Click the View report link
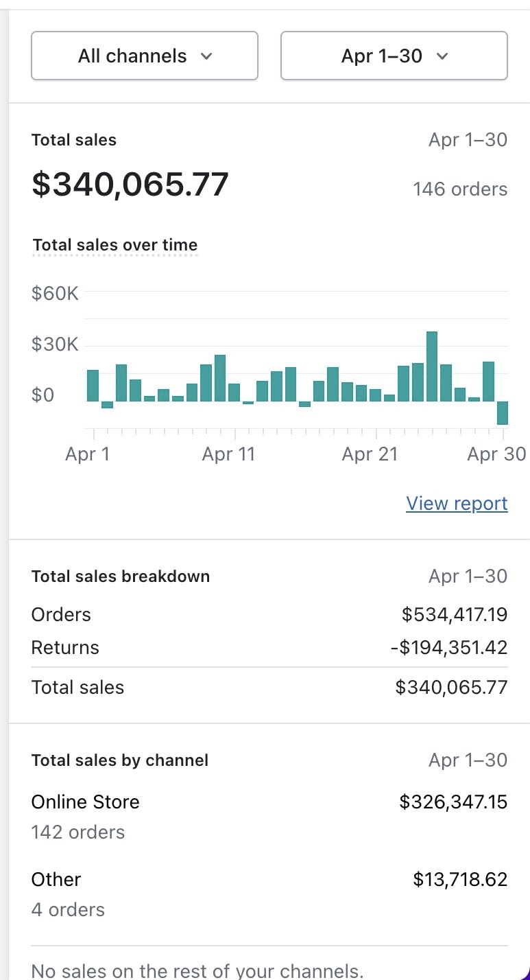 [457, 503]
